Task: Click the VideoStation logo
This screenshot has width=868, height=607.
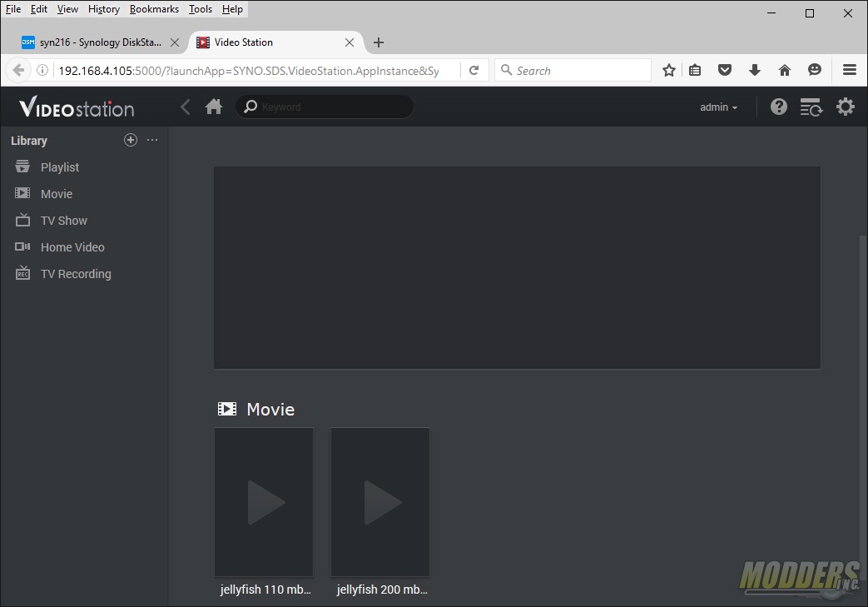Action: [77, 107]
